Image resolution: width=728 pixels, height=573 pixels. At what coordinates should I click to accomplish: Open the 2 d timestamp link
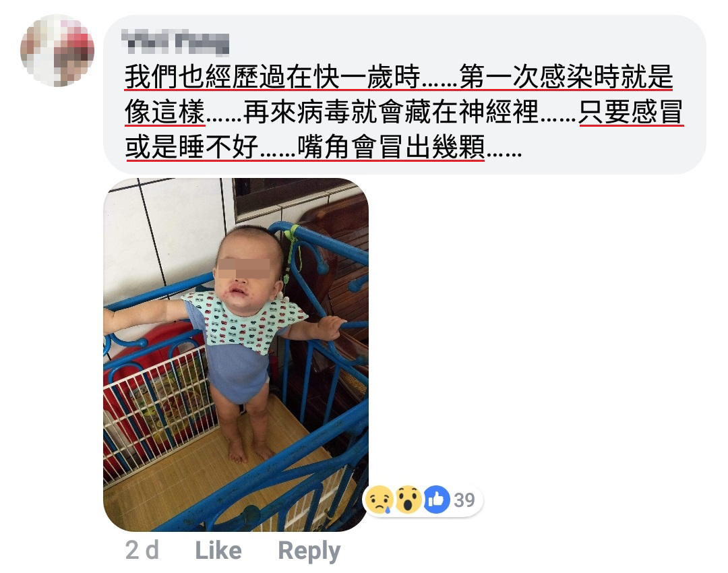pyautogui.click(x=142, y=551)
